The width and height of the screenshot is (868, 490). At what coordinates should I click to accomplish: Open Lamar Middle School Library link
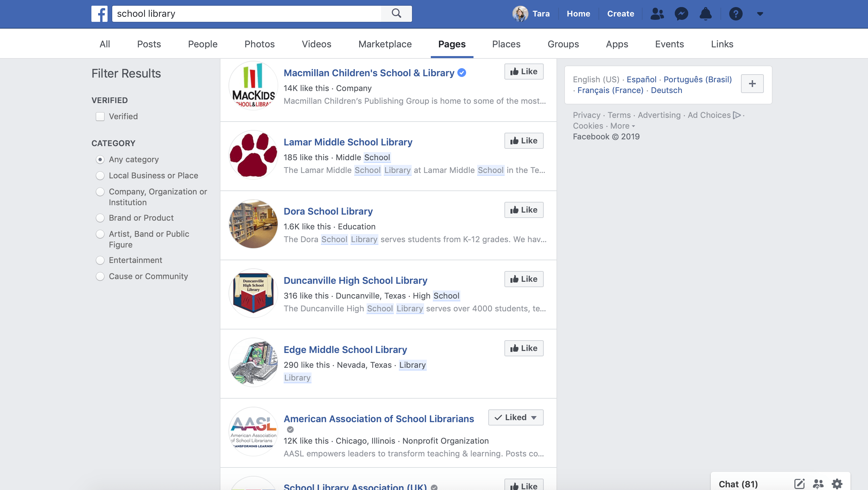coord(348,142)
